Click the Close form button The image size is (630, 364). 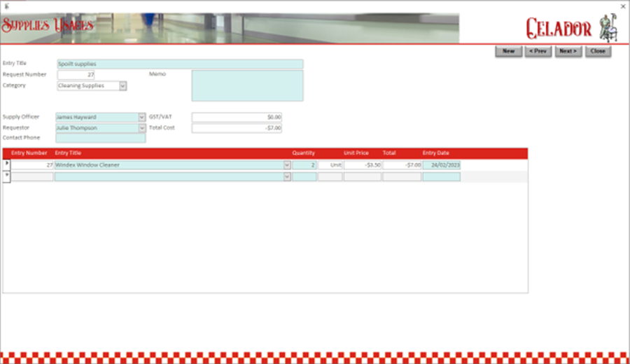coord(597,51)
